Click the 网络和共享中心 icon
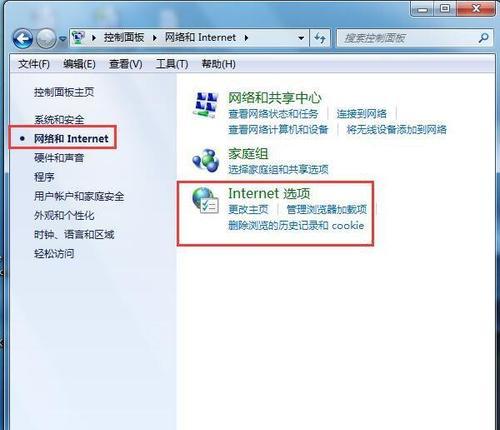 coord(206,105)
